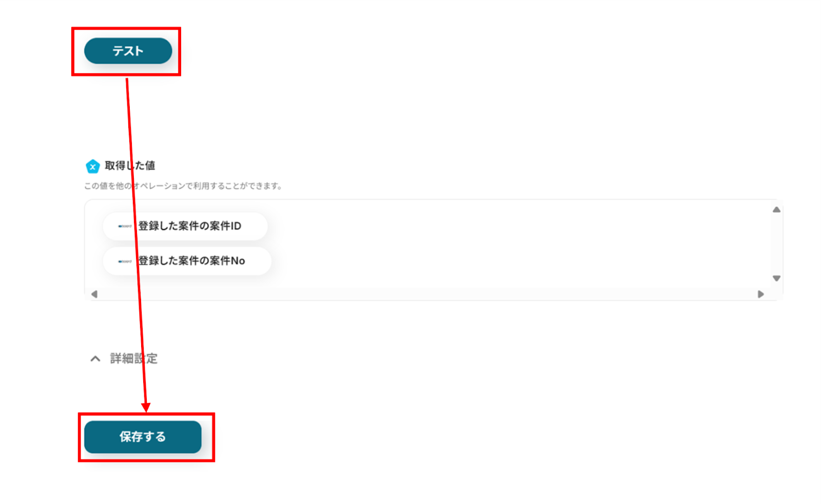The height and width of the screenshot is (504, 821).
Task: Click the horizontal scrollbar track of values box
Action: coord(427,294)
